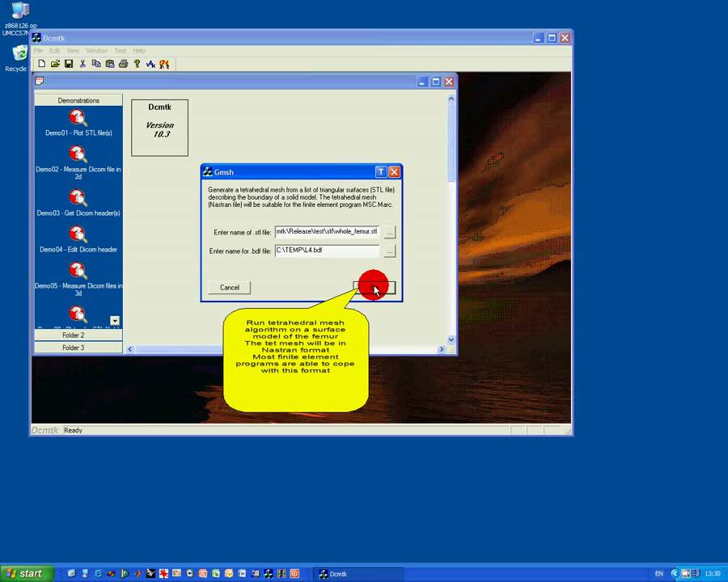This screenshot has height=582, width=728.
Task: Click the orange icon at toolbar end
Action: point(164,64)
